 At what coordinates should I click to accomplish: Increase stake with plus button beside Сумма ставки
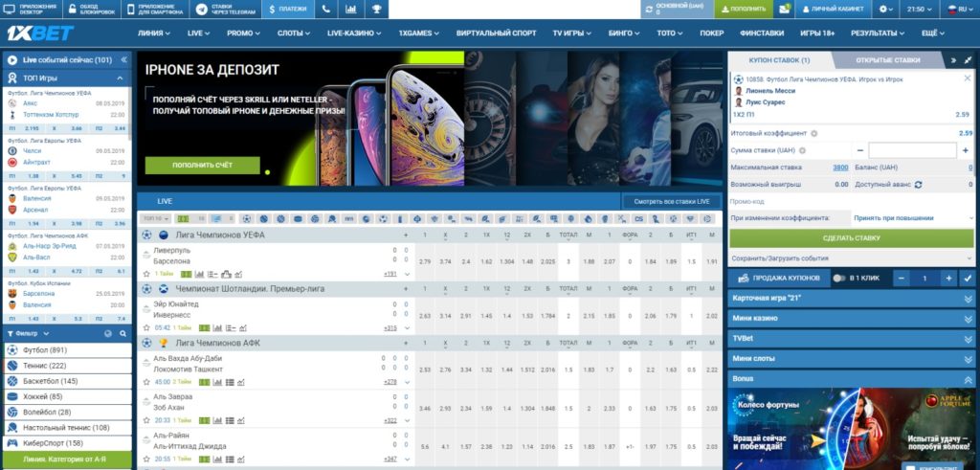pos(967,150)
